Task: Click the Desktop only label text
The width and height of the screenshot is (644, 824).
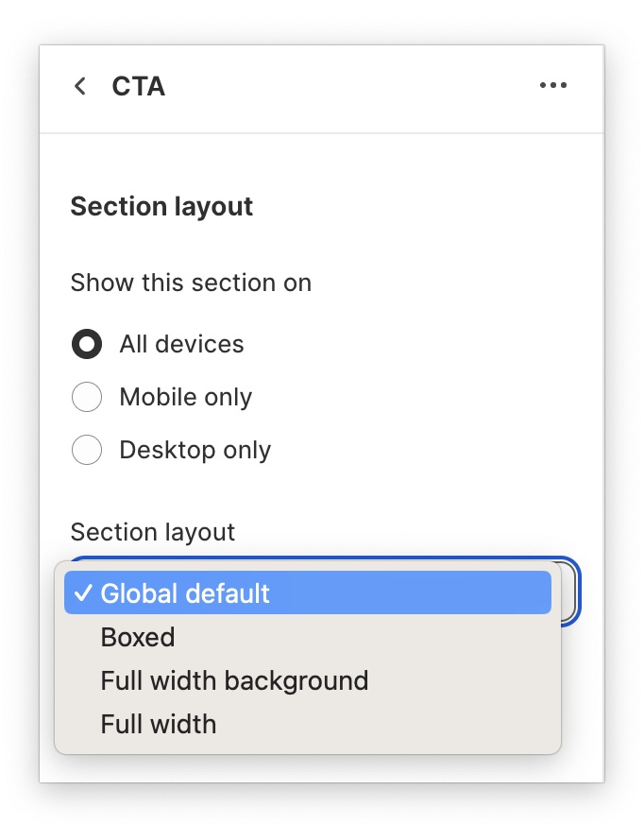Action: point(195,450)
